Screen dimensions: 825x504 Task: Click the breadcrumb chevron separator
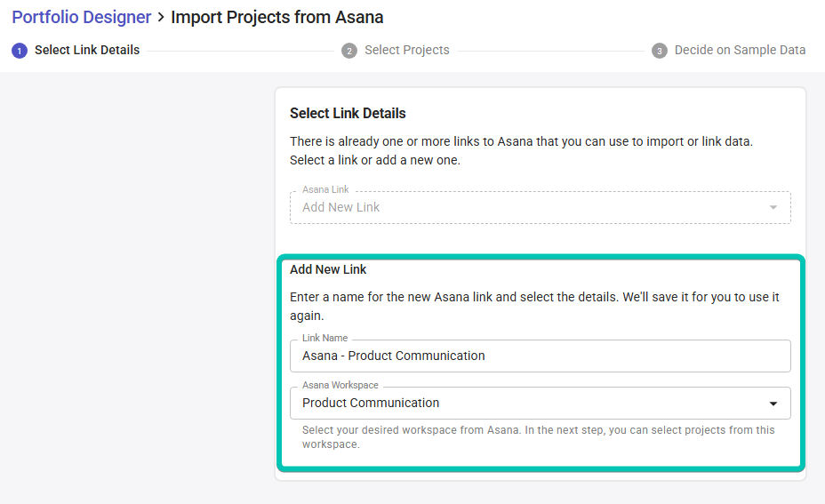161,18
